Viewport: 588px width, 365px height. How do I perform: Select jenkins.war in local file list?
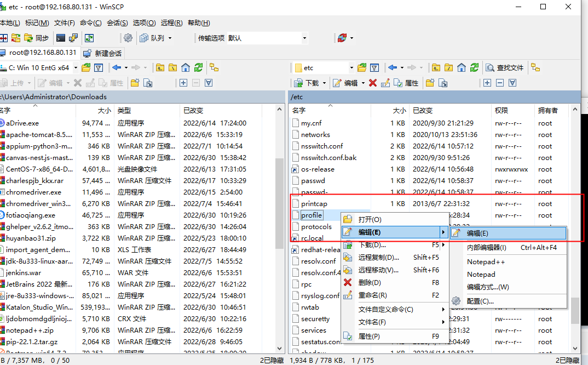coord(24,272)
